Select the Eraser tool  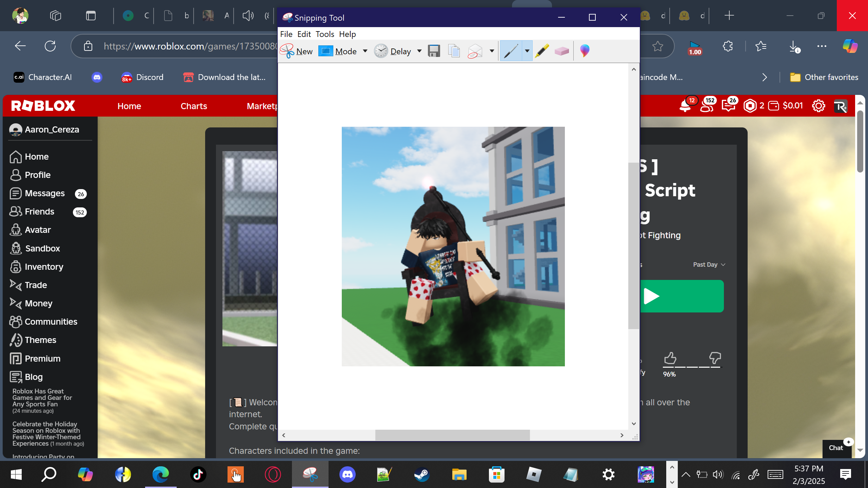coord(562,51)
